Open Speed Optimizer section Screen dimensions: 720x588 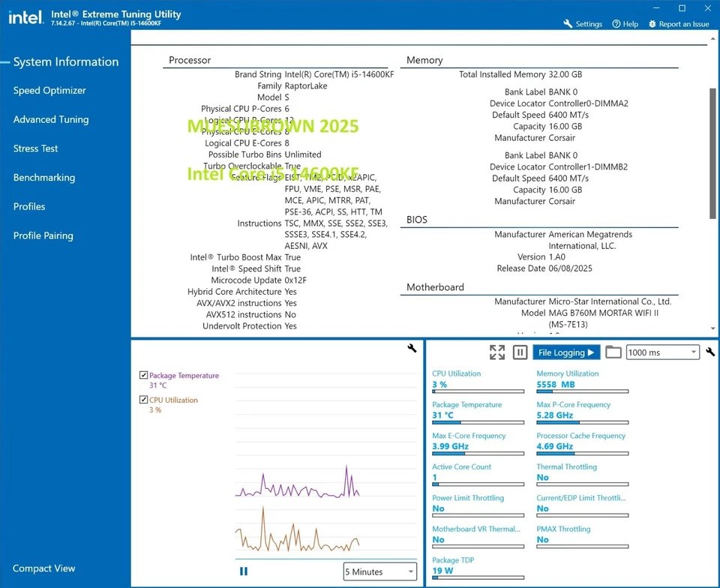[49, 91]
